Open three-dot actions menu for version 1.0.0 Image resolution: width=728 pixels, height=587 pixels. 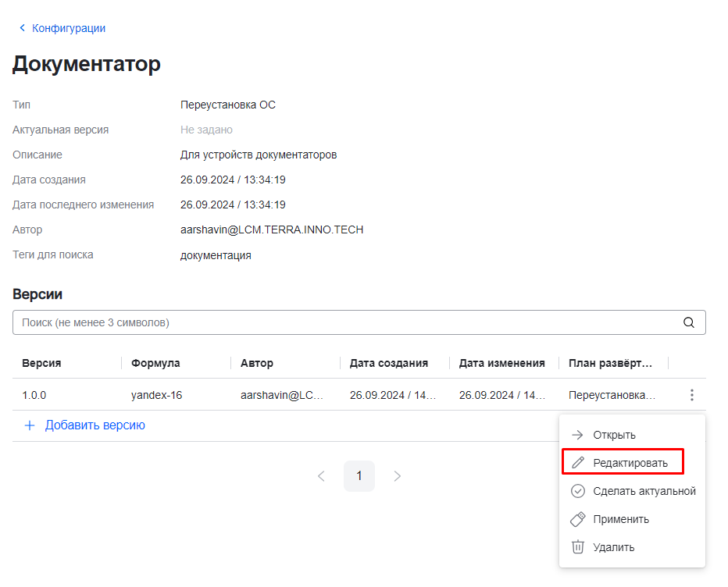[691, 395]
